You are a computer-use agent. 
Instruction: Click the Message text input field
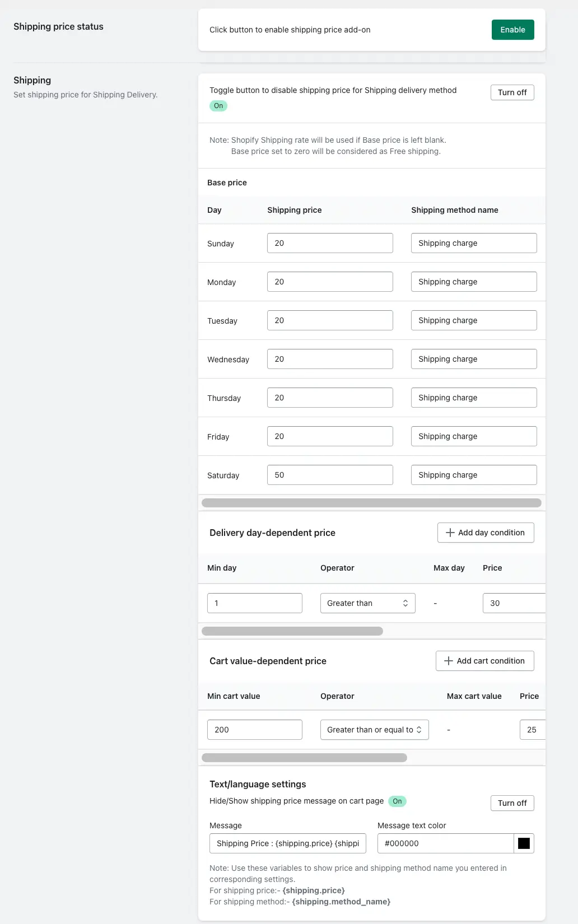288,843
